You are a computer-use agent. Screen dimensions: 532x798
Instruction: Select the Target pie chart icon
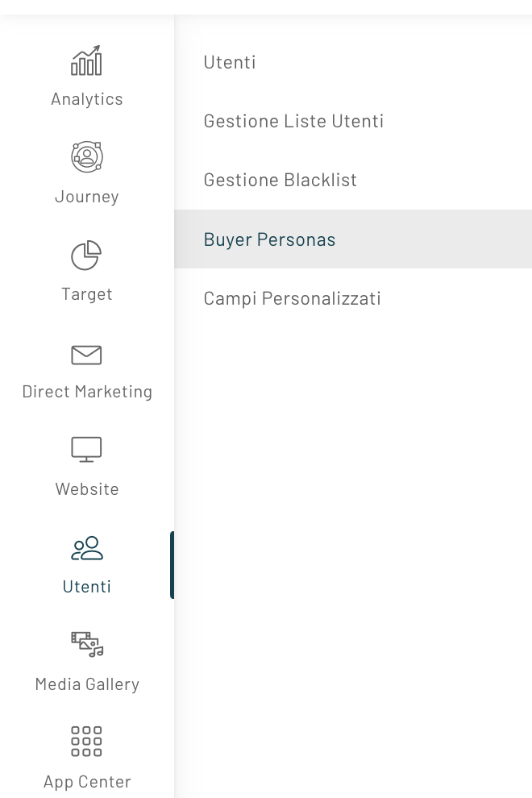(86, 256)
